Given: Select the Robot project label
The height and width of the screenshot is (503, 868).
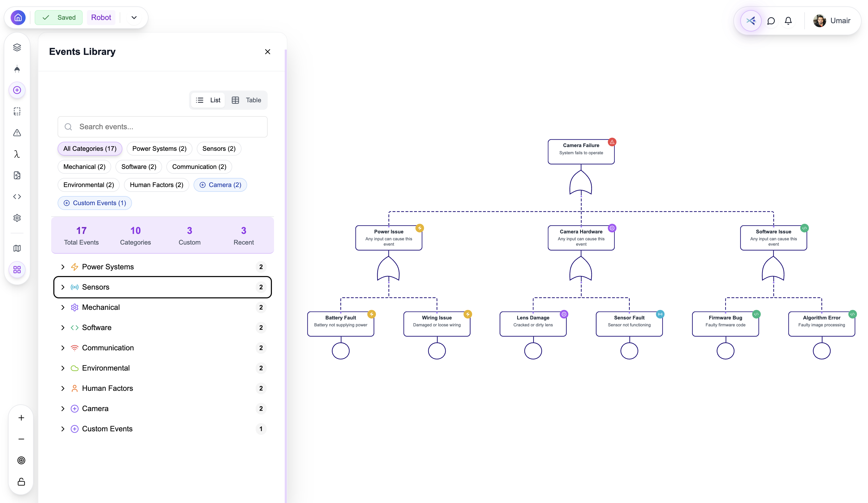Looking at the screenshot, I should point(101,17).
